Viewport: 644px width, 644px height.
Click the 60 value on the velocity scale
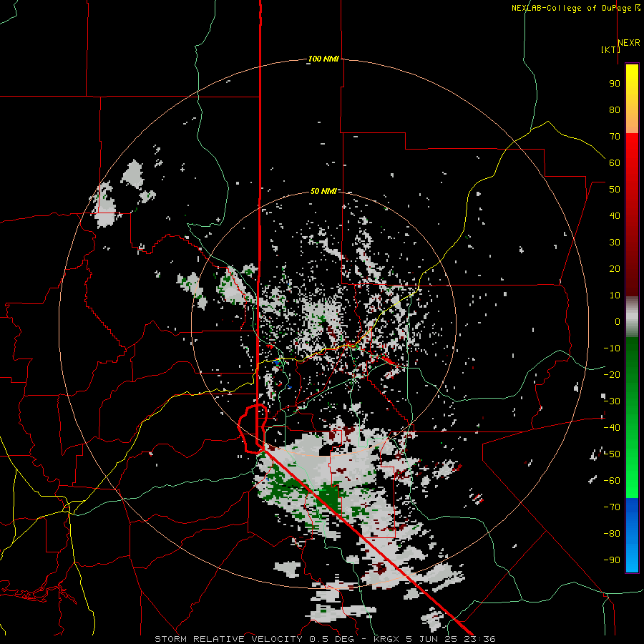615,163
